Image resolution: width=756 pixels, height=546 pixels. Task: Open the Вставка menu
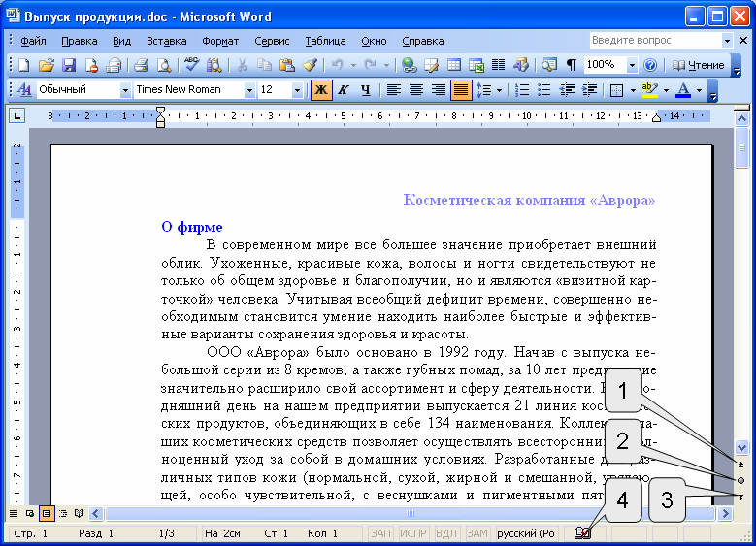coord(166,41)
